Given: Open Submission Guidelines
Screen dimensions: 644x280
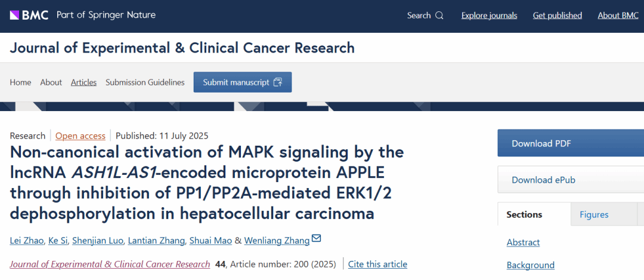Looking at the screenshot, I should click(145, 82).
